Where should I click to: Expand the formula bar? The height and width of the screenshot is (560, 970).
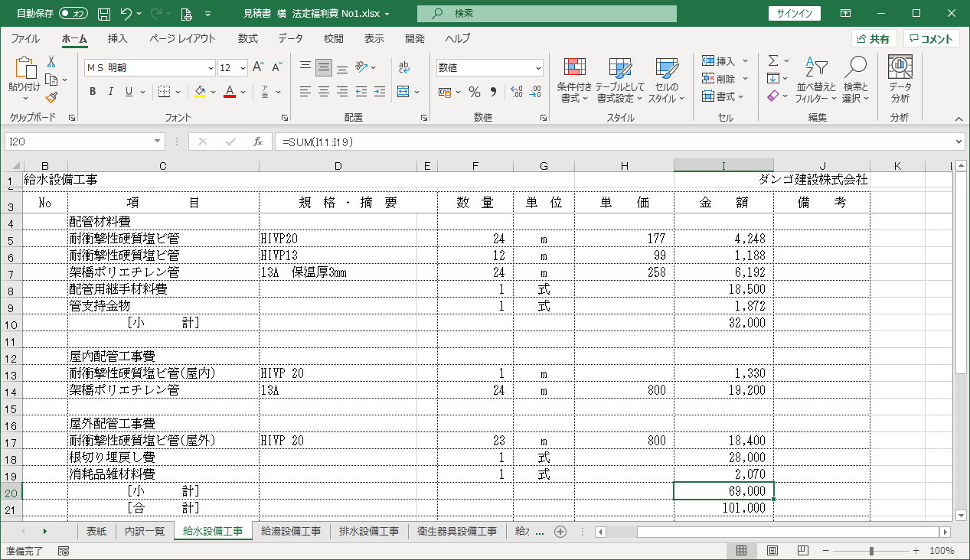click(959, 142)
